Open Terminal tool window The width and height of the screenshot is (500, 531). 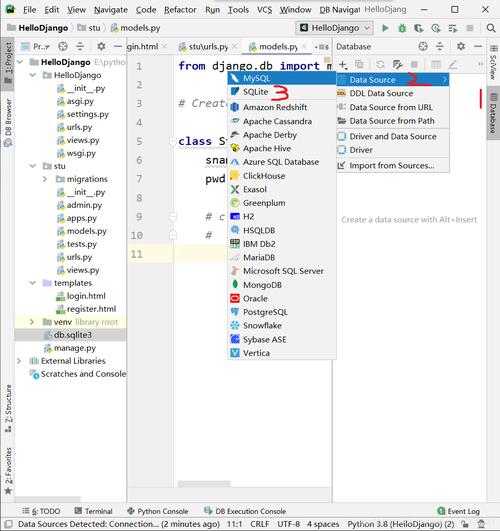[x=93, y=511]
